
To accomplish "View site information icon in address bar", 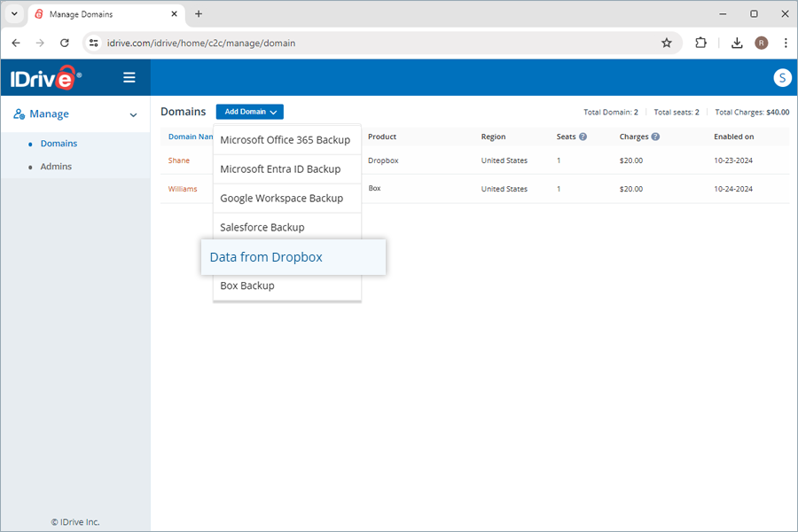I will [x=94, y=43].
